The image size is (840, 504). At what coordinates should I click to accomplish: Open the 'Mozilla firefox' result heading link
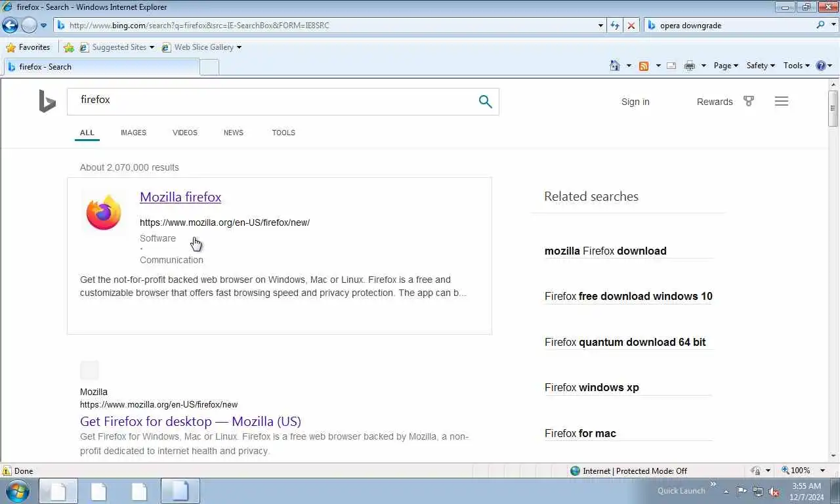[180, 197]
